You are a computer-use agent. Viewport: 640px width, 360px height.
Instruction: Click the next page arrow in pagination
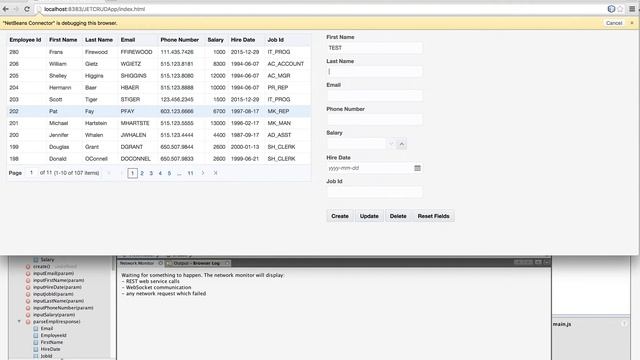pyautogui.click(x=203, y=173)
